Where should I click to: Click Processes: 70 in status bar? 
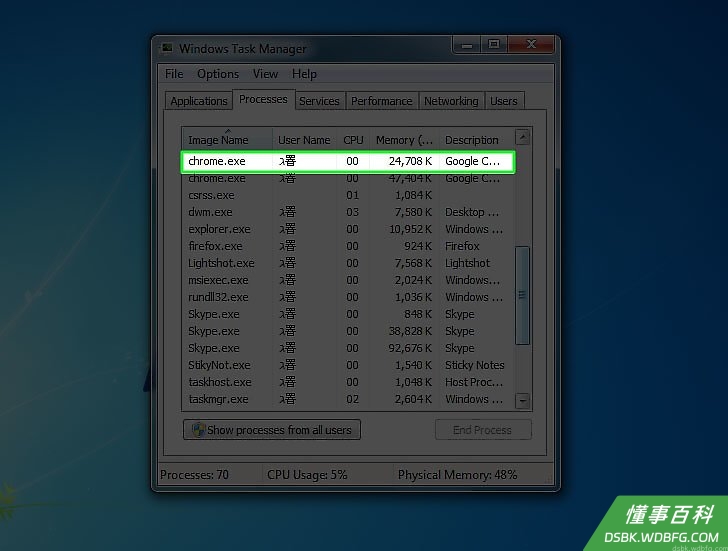pos(195,475)
